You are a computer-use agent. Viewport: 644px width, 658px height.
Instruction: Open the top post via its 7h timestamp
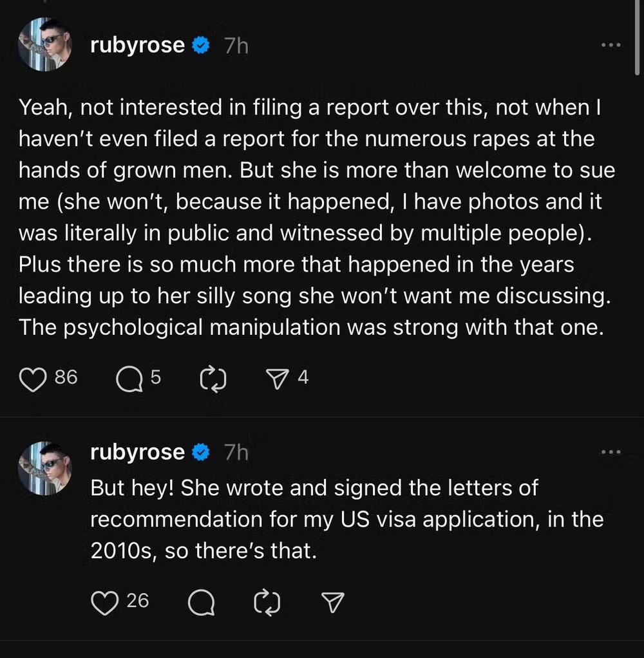pos(236,46)
